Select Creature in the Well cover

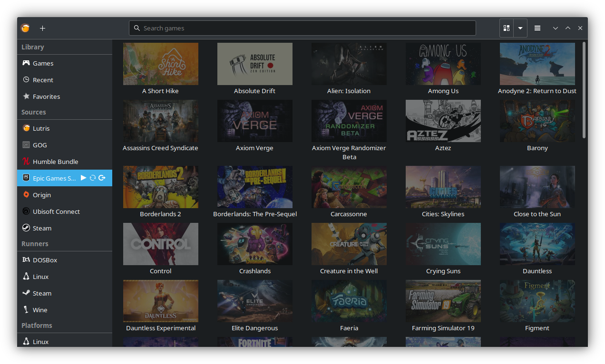pyautogui.click(x=349, y=244)
